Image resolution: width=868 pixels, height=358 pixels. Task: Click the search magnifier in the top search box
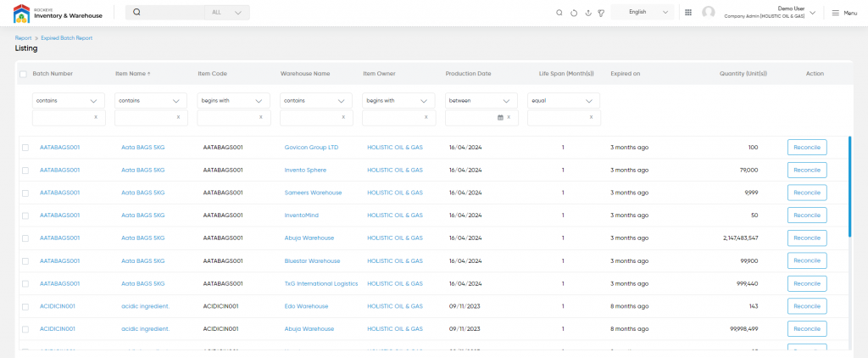pyautogui.click(x=136, y=12)
